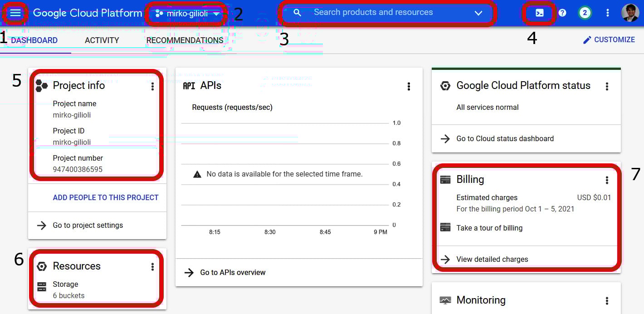
Task: Click the Monitoring card title
Action: (481, 300)
